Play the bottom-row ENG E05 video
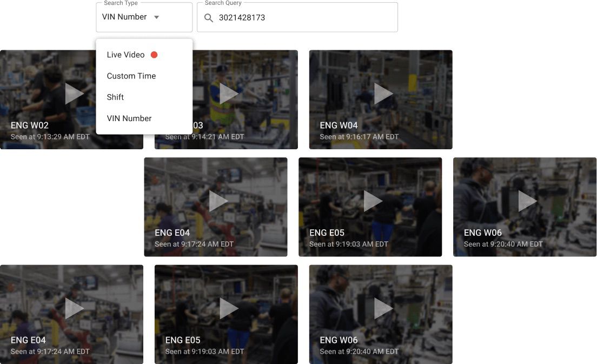The image size is (597, 364). [229, 308]
